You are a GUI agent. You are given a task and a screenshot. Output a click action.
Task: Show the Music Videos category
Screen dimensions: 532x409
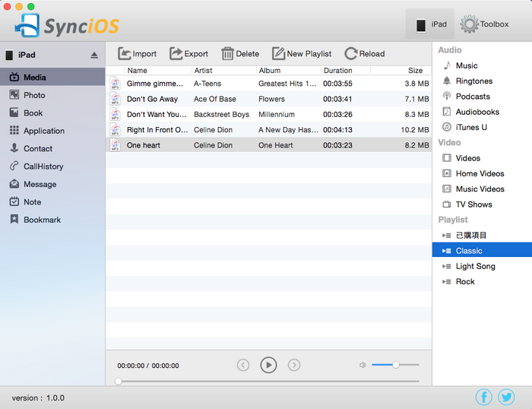(482, 189)
